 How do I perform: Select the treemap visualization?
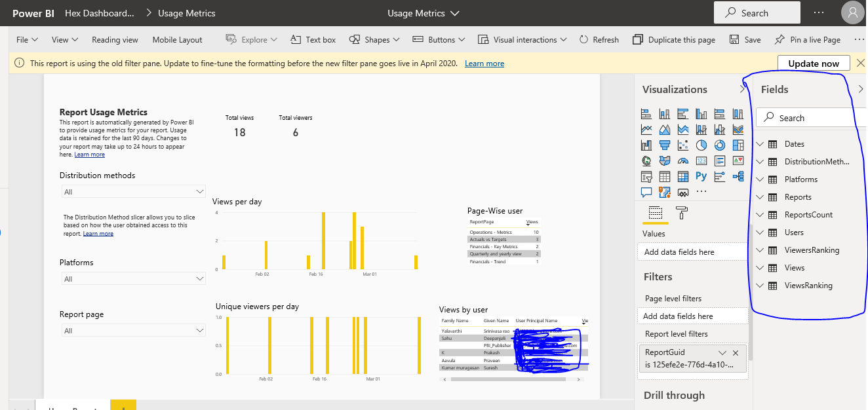tap(738, 145)
